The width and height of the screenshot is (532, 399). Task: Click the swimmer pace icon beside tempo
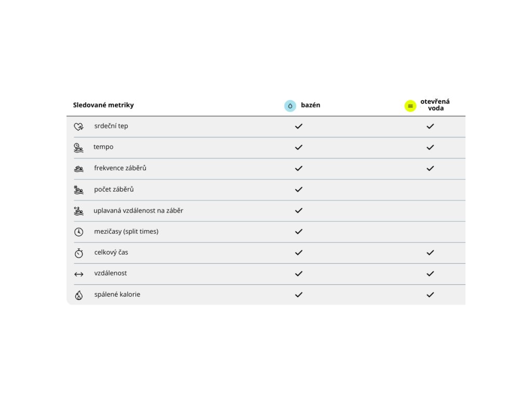click(78, 148)
